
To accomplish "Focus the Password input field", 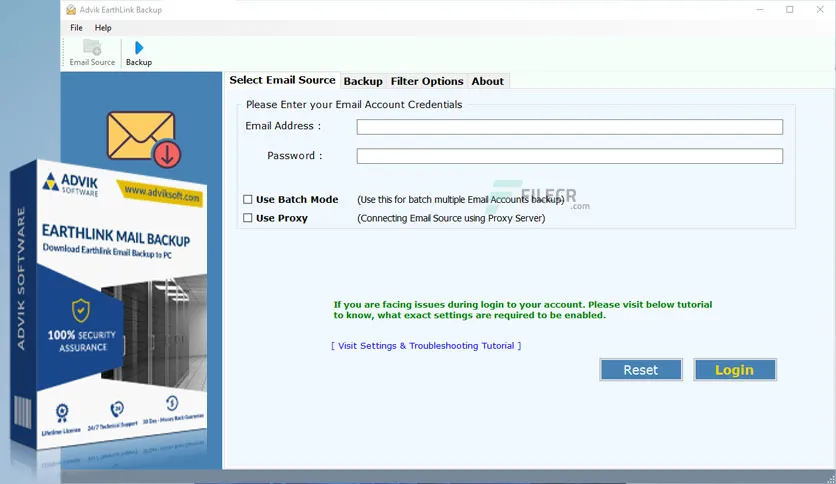I will [x=569, y=156].
